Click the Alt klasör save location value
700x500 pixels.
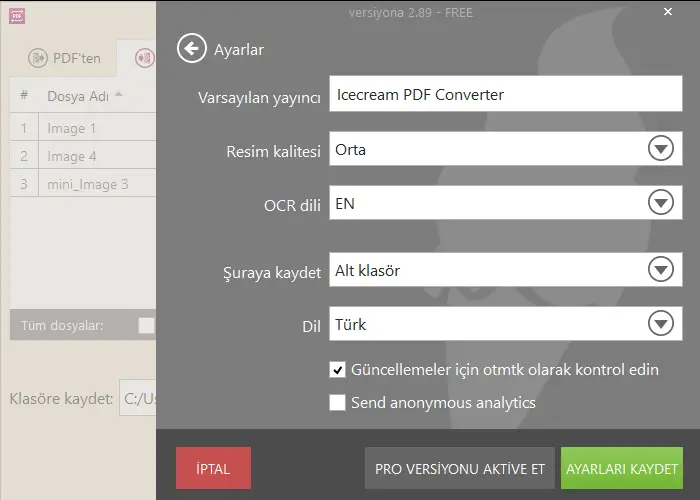point(367,271)
